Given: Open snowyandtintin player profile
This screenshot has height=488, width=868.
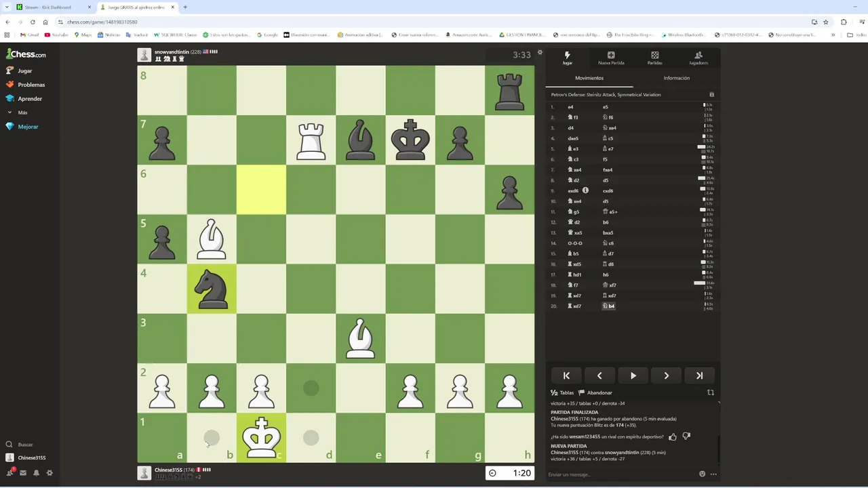Looking at the screenshot, I should 172,52.
